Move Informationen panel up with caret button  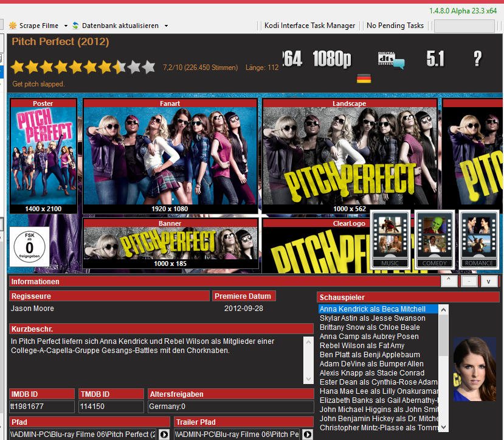click(x=449, y=281)
